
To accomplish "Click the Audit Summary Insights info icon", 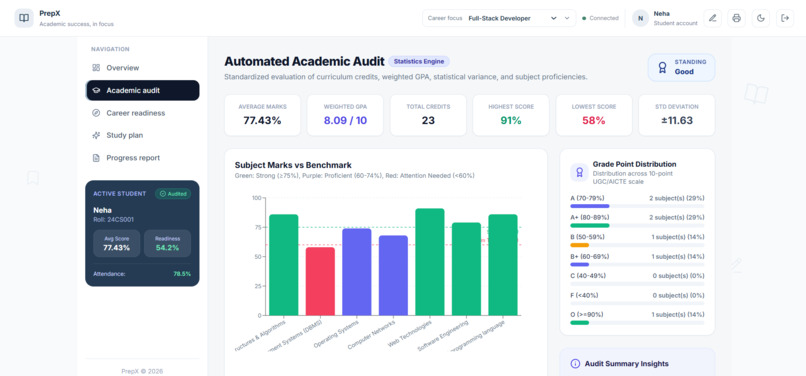I will 575,364.
